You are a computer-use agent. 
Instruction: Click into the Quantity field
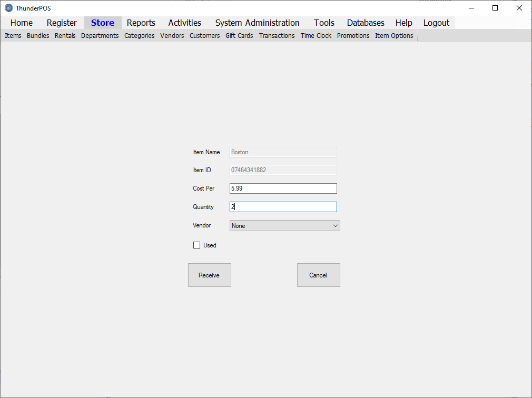[x=283, y=207]
